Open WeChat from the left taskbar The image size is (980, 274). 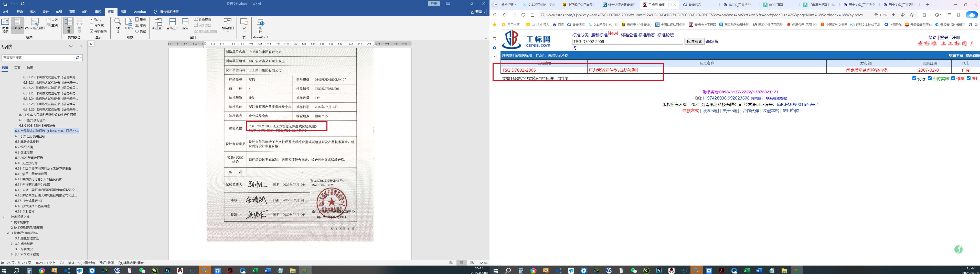pos(142,271)
